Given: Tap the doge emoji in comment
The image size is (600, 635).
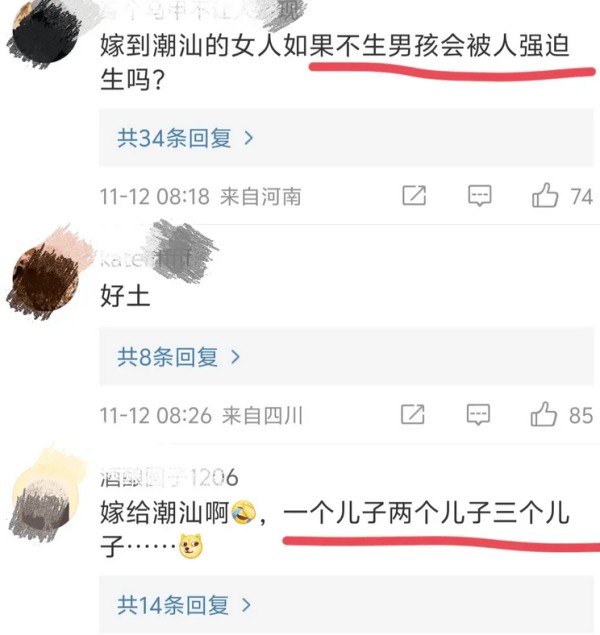Looking at the screenshot, I should pos(191,546).
